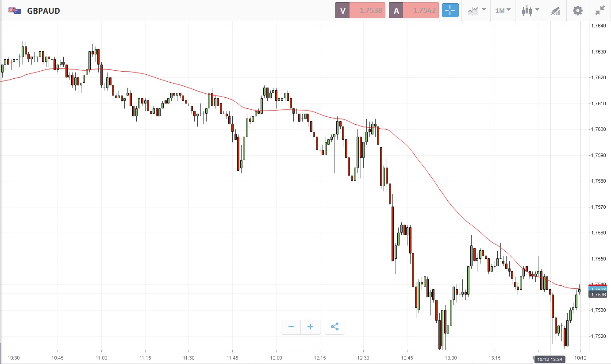Expand the 1M timeframe dropdown

click(x=503, y=11)
